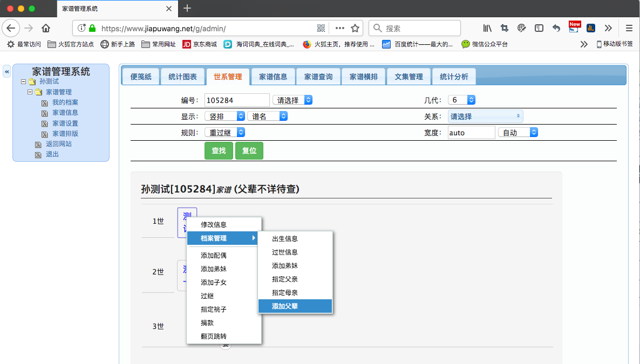Screen dimensions: 640x364
Task: Collapse the 孙测试 tree node
Action: pyautogui.click(x=24, y=81)
